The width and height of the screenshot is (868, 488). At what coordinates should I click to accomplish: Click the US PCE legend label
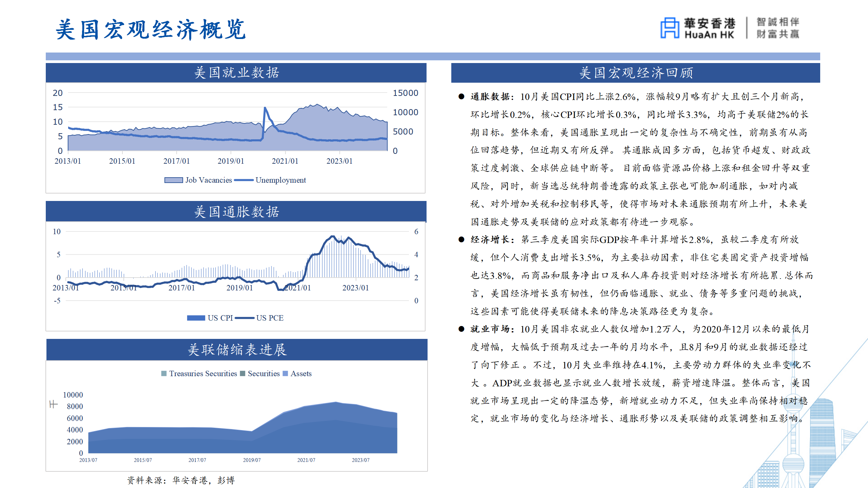coord(270,318)
